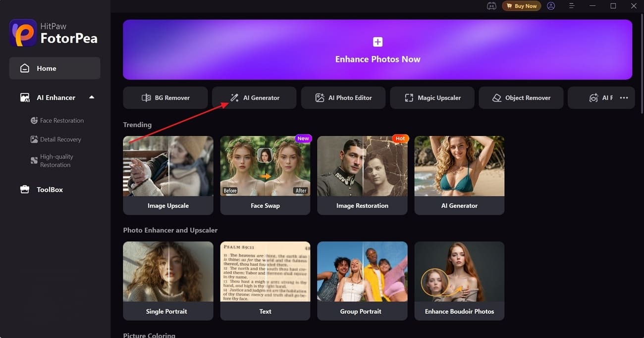Click the Object Remover eraser icon

click(x=497, y=98)
